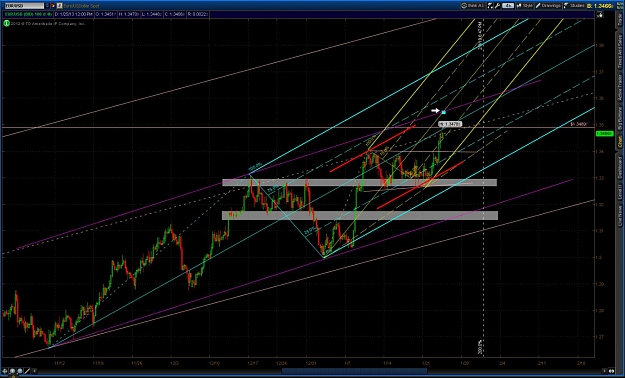Screen dimensions: 625x378
Task: Click the 'D: 1/25/13 12:00 PM' header cell
Action: pos(73,14)
